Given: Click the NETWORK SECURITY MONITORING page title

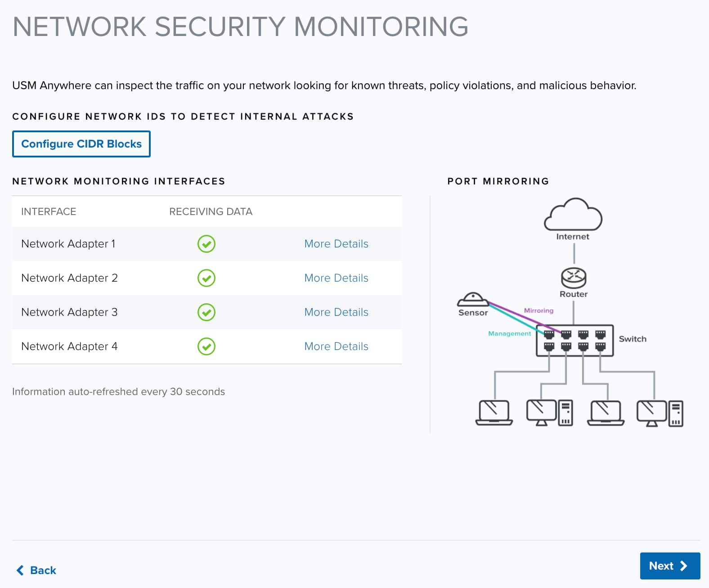Looking at the screenshot, I should [x=241, y=27].
